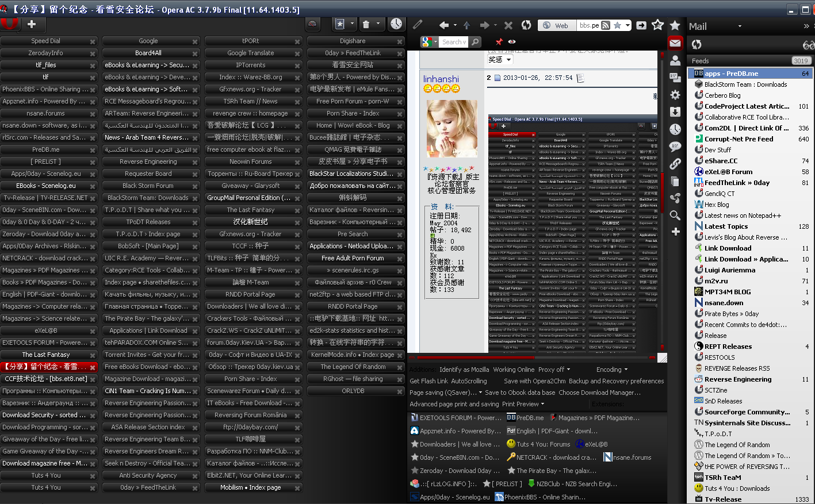Click the check-mail refresh icon in the Mail panel
Viewport: 815px width, 504px height.
[x=697, y=44]
